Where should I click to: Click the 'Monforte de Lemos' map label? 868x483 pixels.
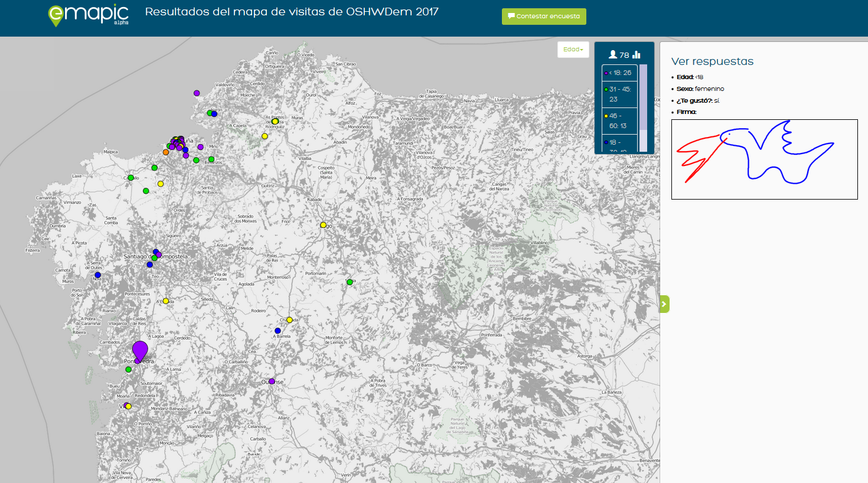(334, 340)
